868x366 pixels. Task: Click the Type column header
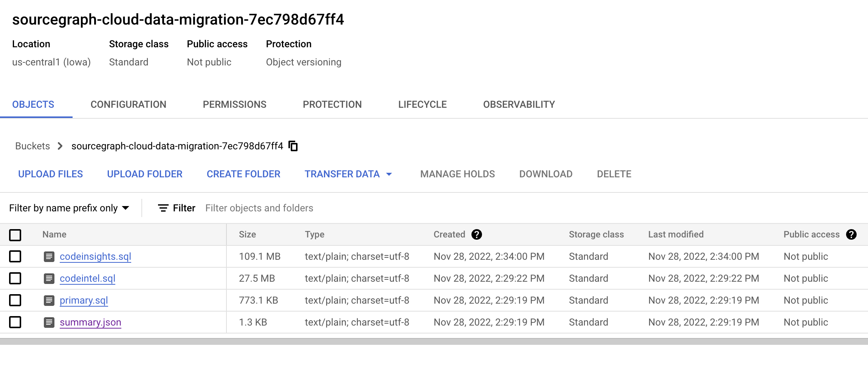(315, 234)
